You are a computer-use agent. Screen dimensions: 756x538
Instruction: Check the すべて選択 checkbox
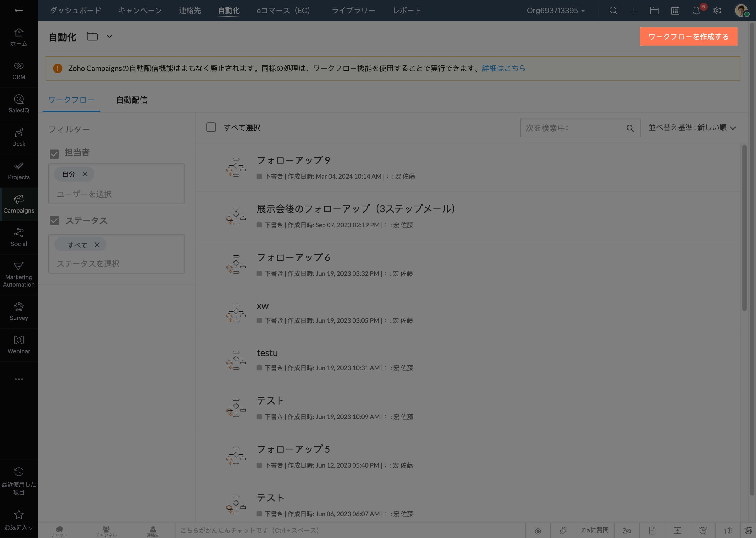click(211, 127)
